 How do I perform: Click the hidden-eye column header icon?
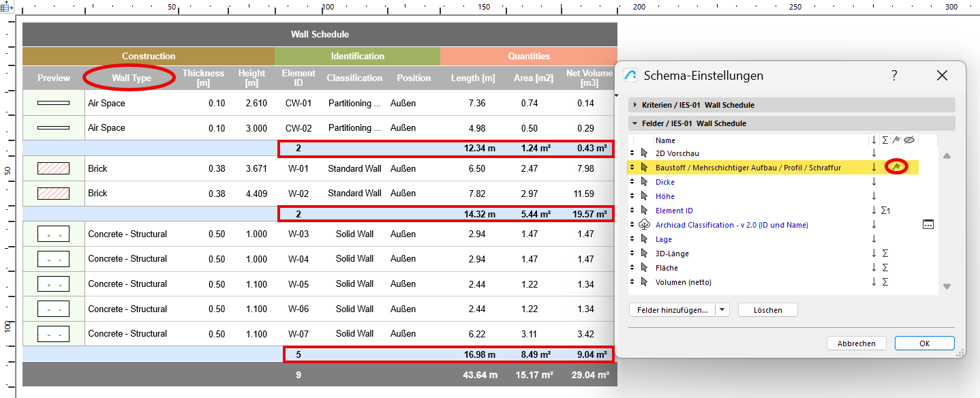(x=909, y=140)
